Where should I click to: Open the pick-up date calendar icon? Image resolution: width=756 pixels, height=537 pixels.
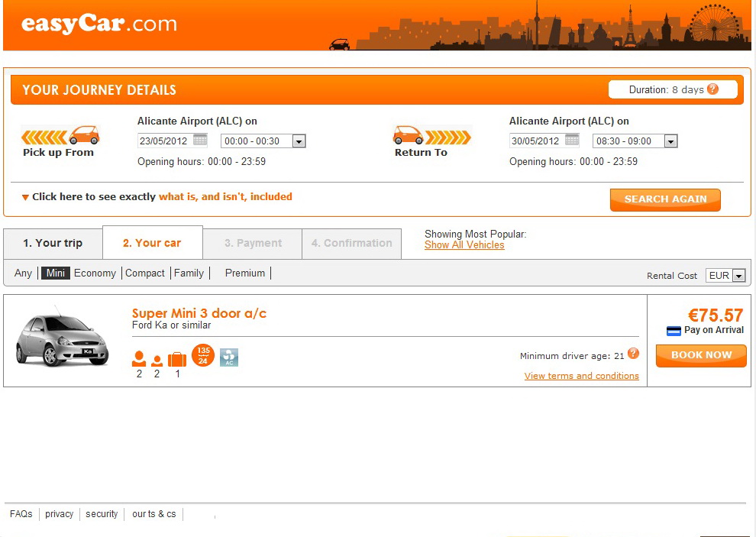(200, 140)
